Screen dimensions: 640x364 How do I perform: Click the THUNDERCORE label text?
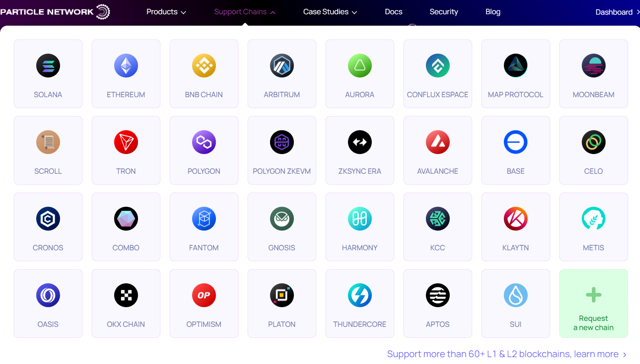pyautogui.click(x=360, y=325)
